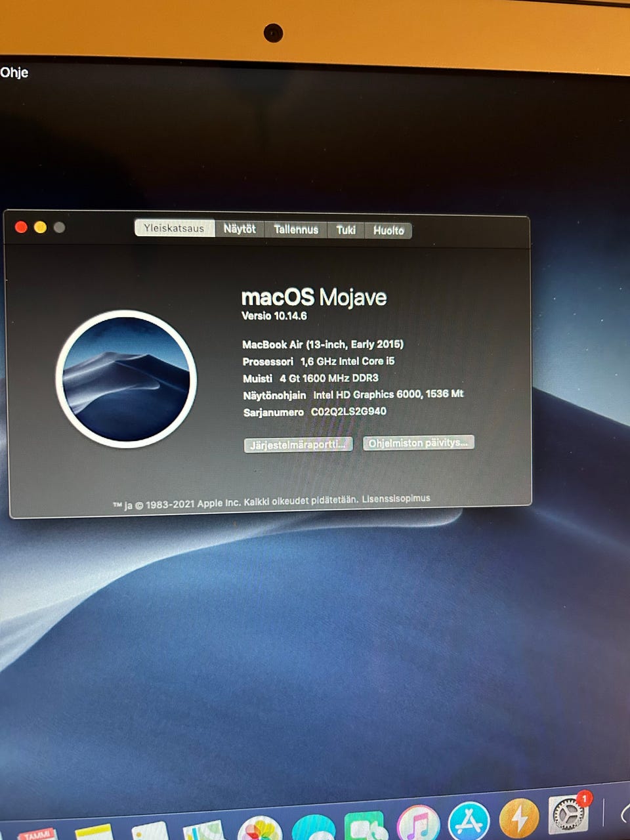630x840 pixels.
Task: Click the Ohjelmiston päivitys button
Action: 418,443
